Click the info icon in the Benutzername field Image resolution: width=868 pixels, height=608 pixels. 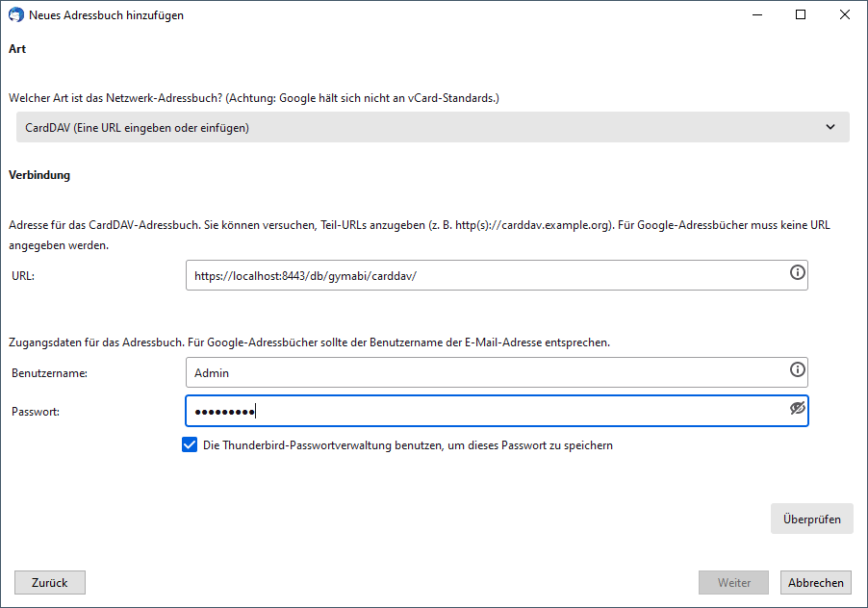click(797, 370)
